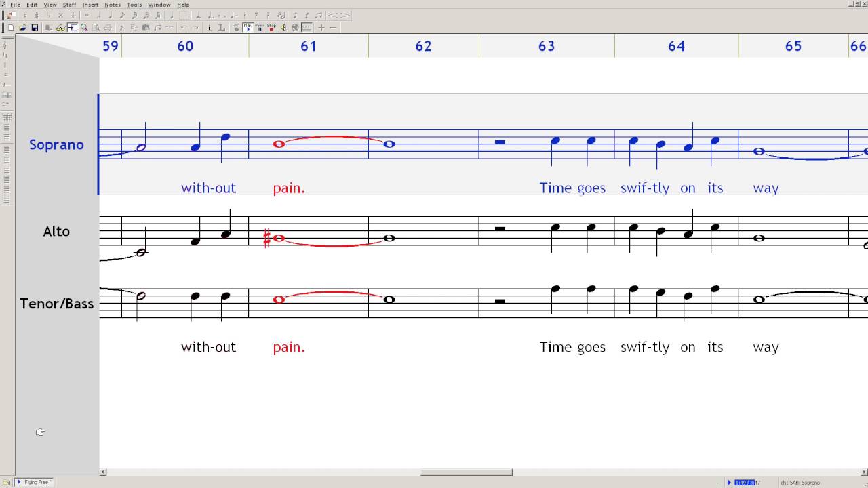Click the clef insert icon in side toolbar
Screen dimensions: 868x488
5,45
